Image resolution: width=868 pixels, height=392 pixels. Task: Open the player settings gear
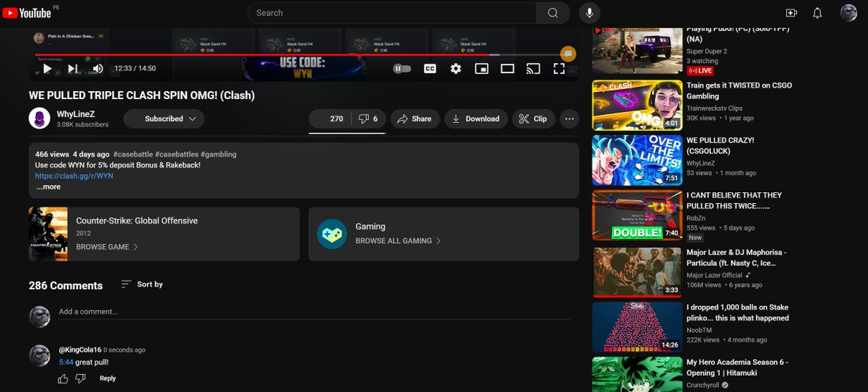pyautogui.click(x=456, y=69)
